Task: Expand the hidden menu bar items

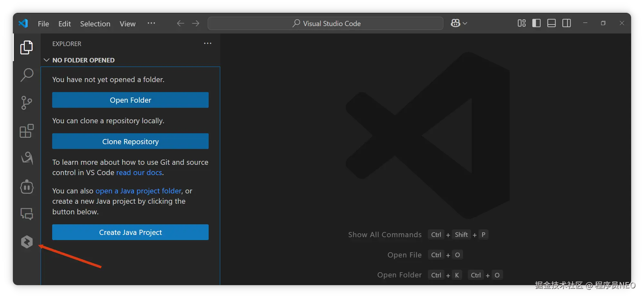Action: tap(151, 23)
